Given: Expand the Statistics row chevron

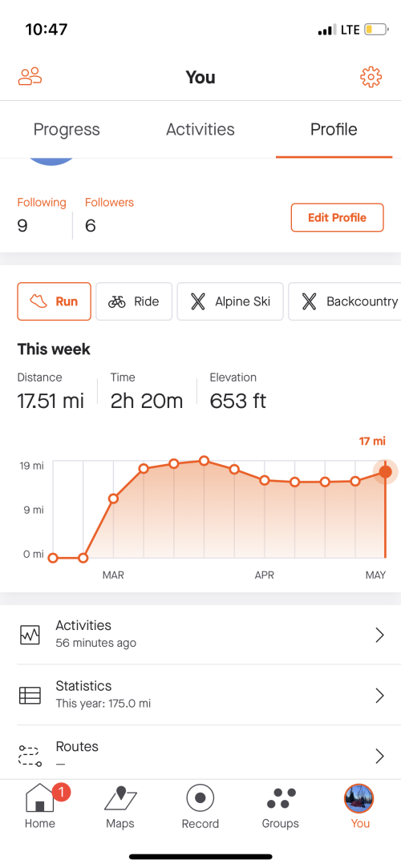Looking at the screenshot, I should [x=380, y=696].
